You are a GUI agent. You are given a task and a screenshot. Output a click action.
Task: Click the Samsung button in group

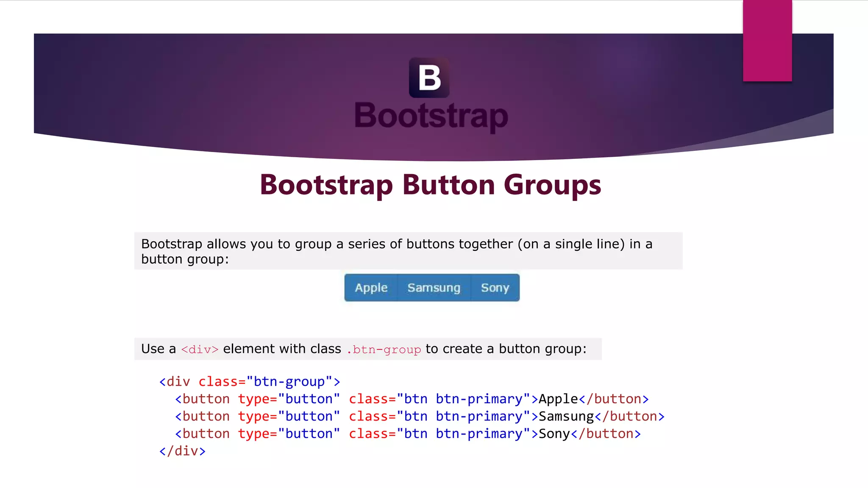pos(434,288)
